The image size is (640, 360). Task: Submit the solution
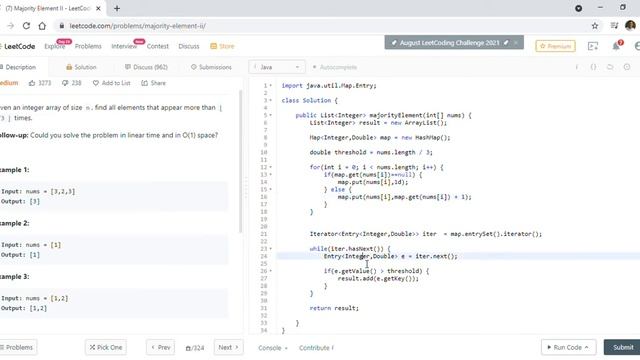click(623, 347)
